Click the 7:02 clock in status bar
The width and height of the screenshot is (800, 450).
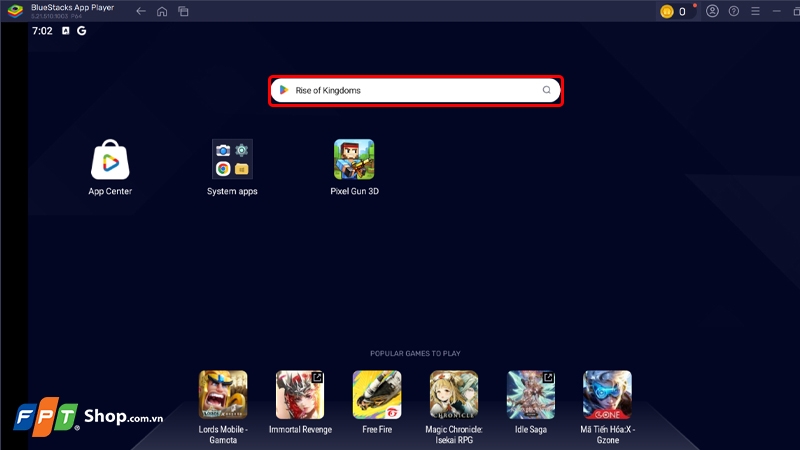[42, 31]
